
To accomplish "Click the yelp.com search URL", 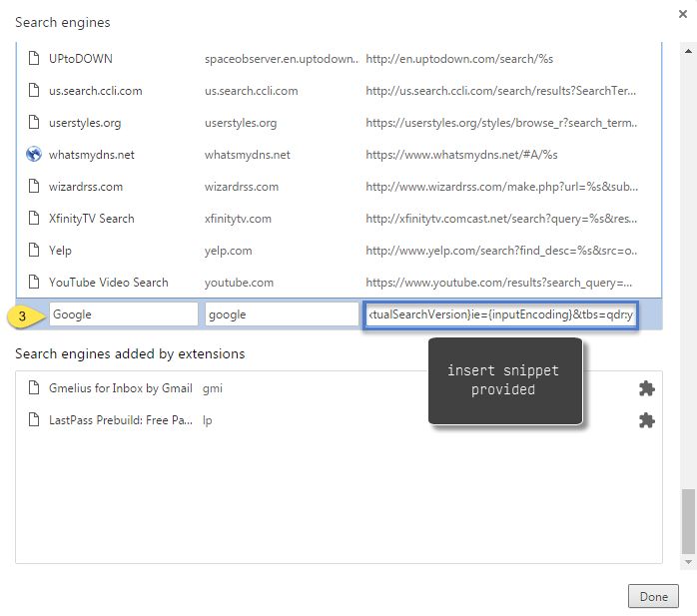I will (x=501, y=251).
